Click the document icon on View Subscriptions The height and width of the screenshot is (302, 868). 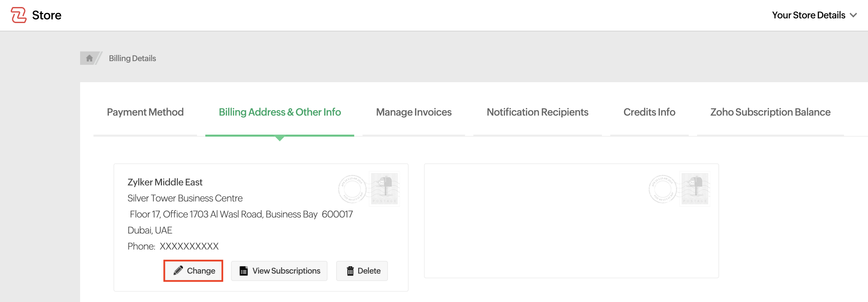243,270
